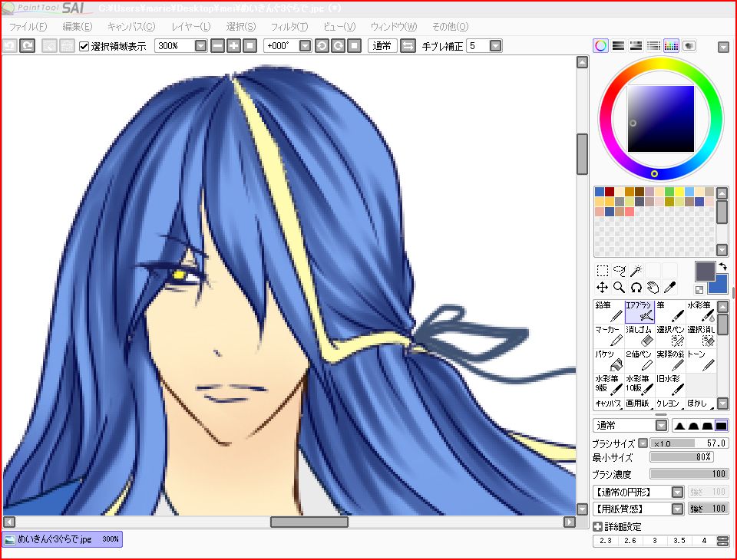Rotate canvas counterclockwise button
737x560 pixels.
point(322,45)
